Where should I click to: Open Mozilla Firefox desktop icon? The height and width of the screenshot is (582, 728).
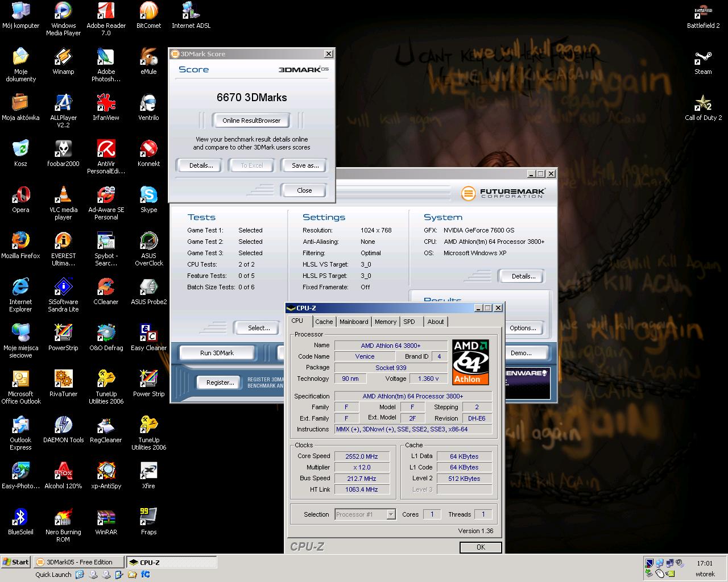click(x=20, y=246)
